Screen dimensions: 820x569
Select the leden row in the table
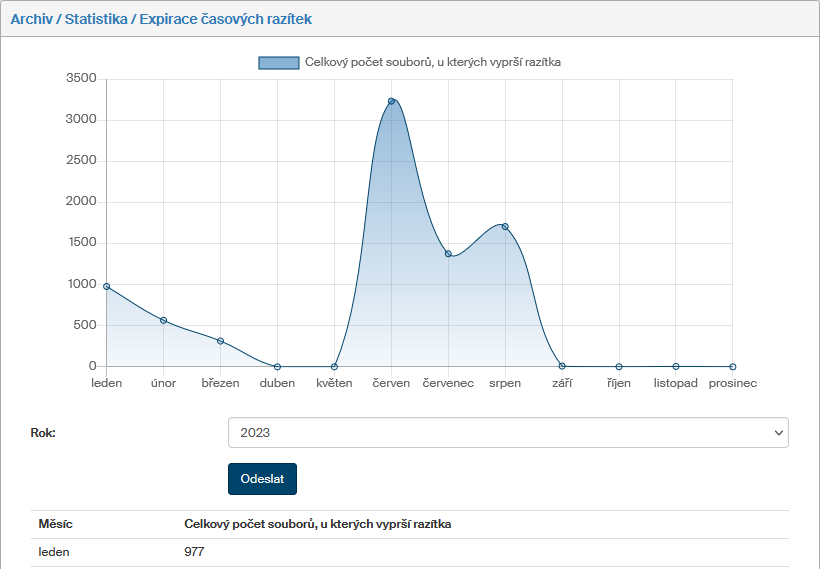click(x=54, y=552)
